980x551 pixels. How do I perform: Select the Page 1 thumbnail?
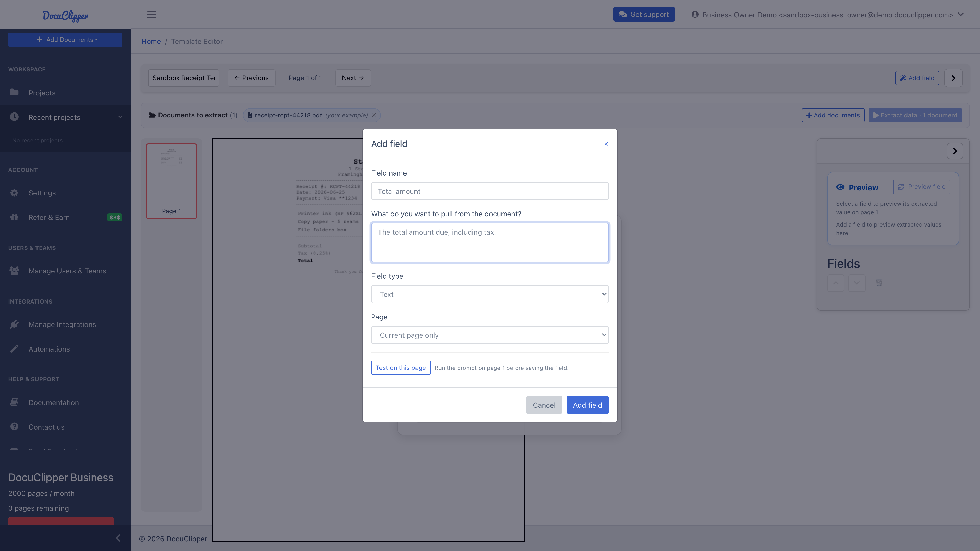coord(171,181)
